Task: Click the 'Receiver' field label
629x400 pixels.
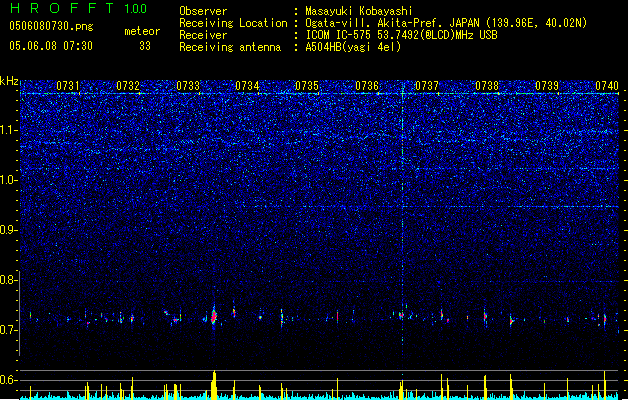Action: pos(203,35)
